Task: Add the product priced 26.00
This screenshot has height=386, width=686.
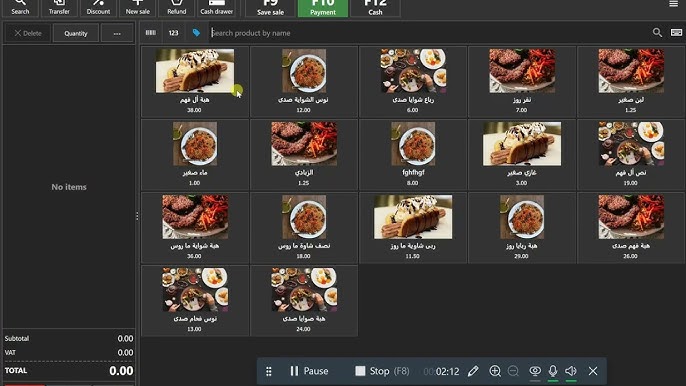Action: click(631, 228)
